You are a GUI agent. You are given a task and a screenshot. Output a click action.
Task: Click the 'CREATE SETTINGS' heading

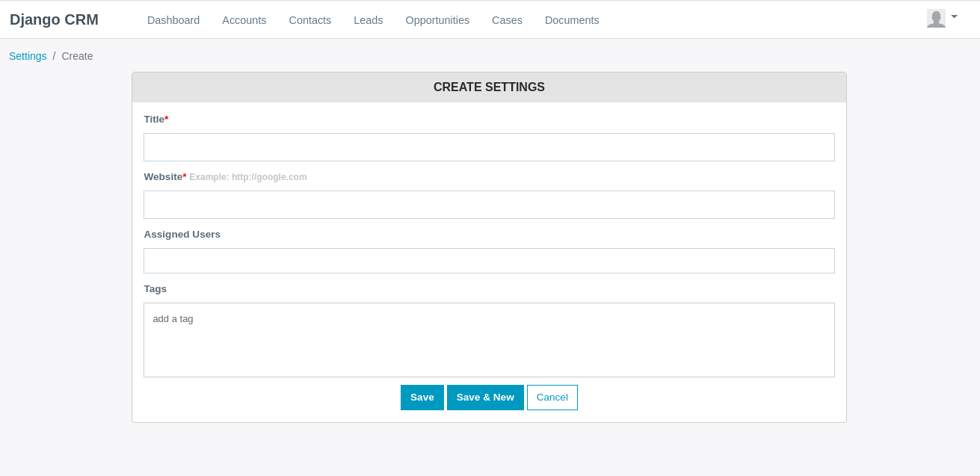pyautogui.click(x=489, y=87)
